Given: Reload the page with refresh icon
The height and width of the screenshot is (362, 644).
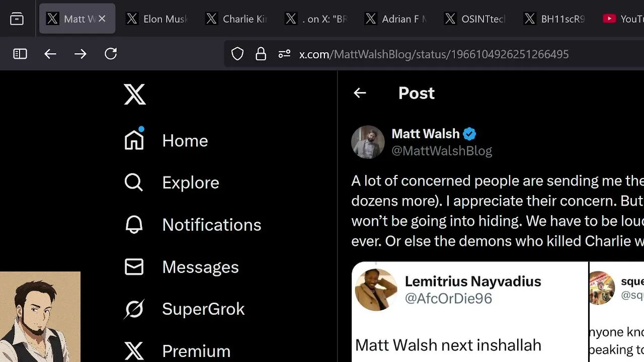Looking at the screenshot, I should pos(111,54).
